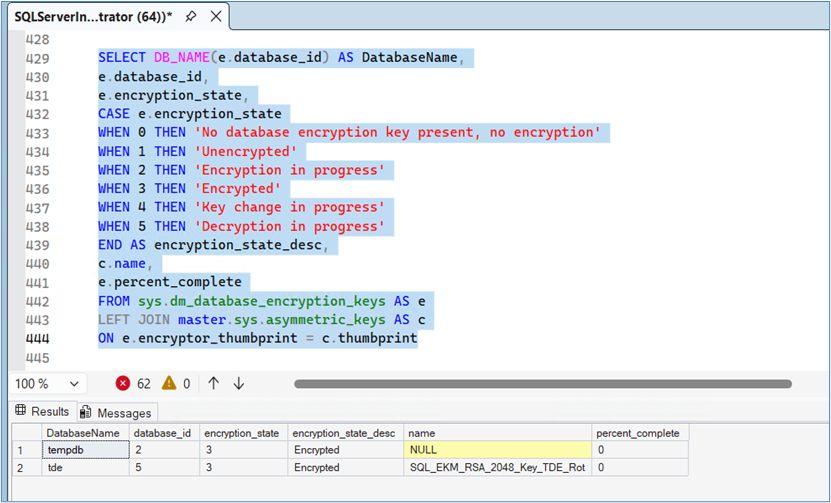Click the yellow warning indicator icon
831x503 pixels.
pyautogui.click(x=169, y=383)
